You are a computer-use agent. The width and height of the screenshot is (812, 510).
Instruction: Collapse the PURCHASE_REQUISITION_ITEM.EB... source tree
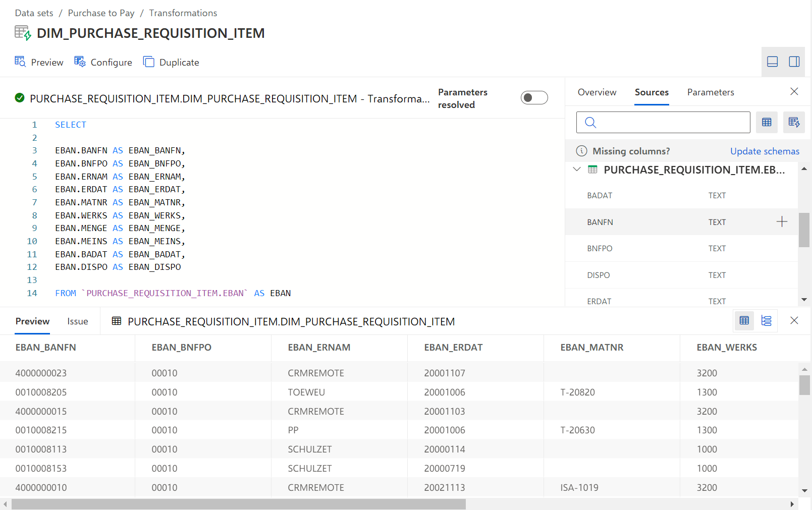(577, 169)
